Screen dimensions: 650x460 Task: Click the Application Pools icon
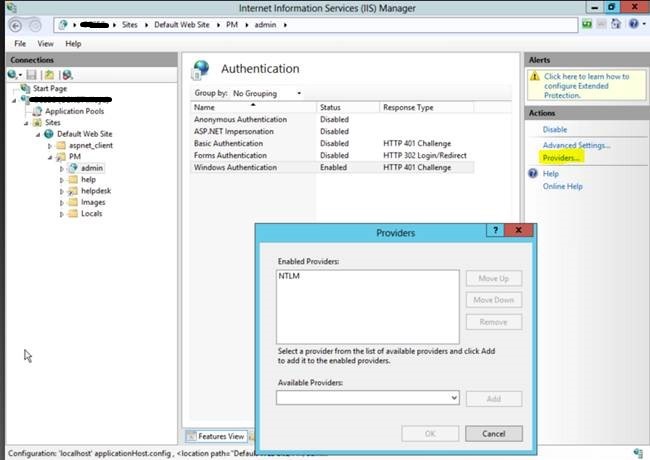click(37, 111)
